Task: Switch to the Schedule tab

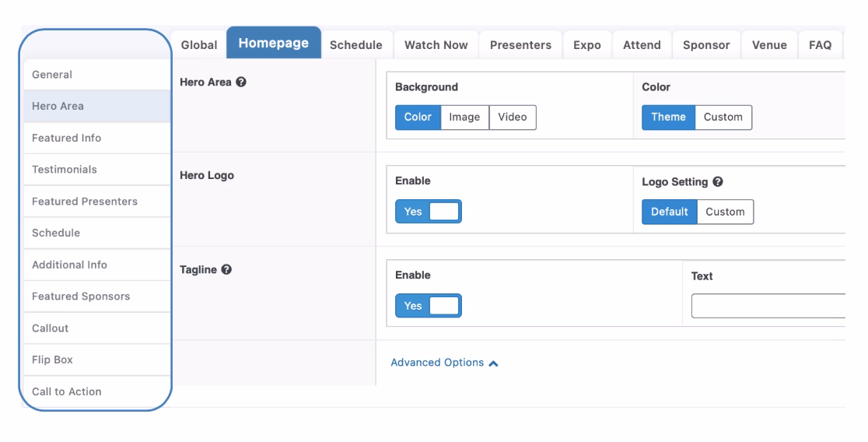Action: [356, 45]
